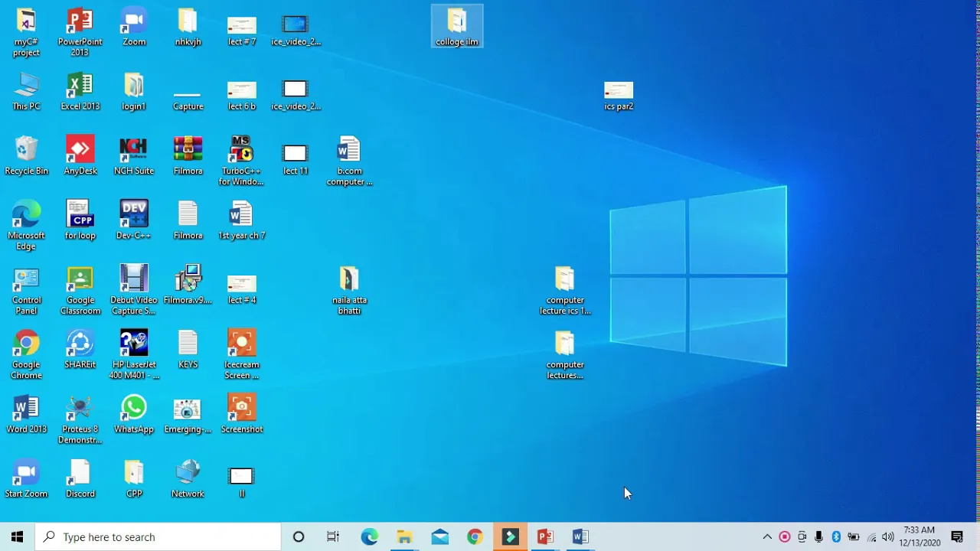Select the Microsoft Edge desktop shortcut
Viewport: 980px width, 551px height.
[26, 226]
